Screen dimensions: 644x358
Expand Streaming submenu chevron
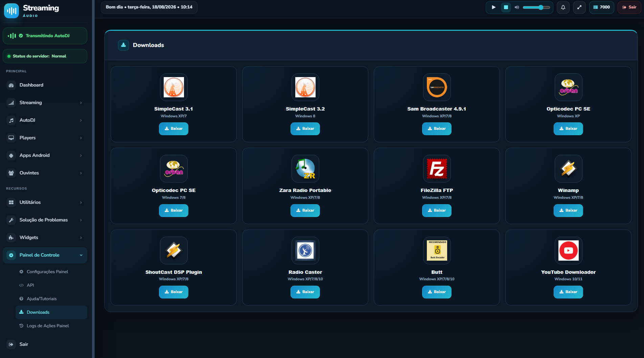click(81, 103)
